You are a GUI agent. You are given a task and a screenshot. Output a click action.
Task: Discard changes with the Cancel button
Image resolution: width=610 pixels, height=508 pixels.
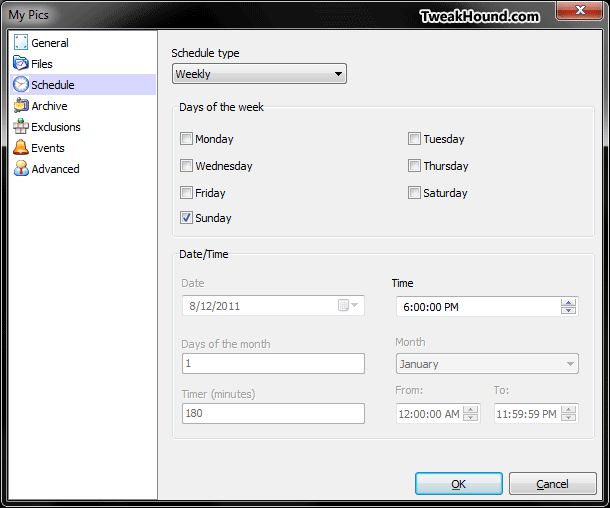552,483
